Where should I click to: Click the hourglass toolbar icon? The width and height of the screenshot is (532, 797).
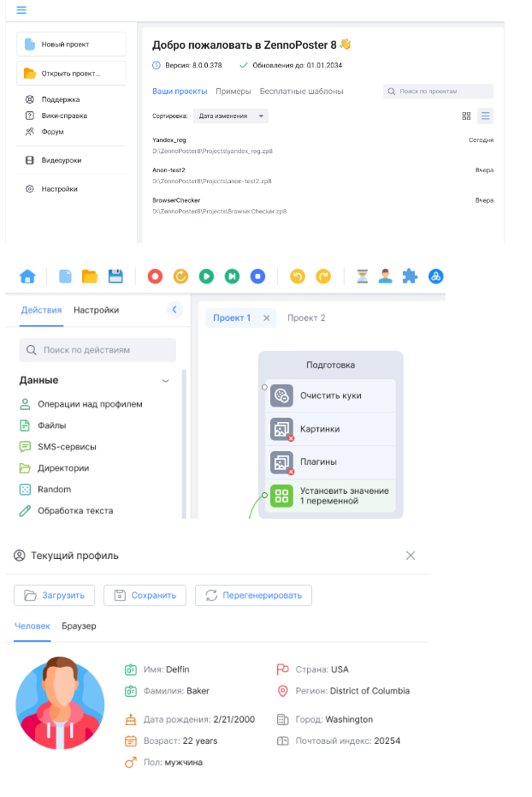(x=363, y=277)
